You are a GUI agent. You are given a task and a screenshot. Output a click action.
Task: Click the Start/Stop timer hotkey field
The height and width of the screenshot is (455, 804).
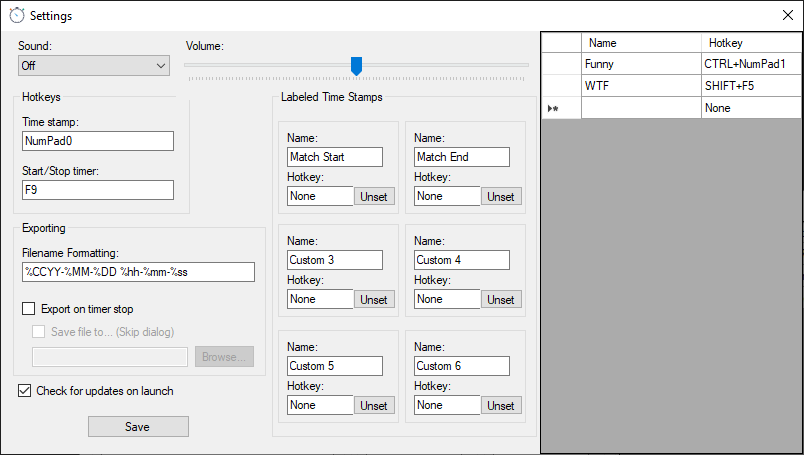(x=97, y=190)
